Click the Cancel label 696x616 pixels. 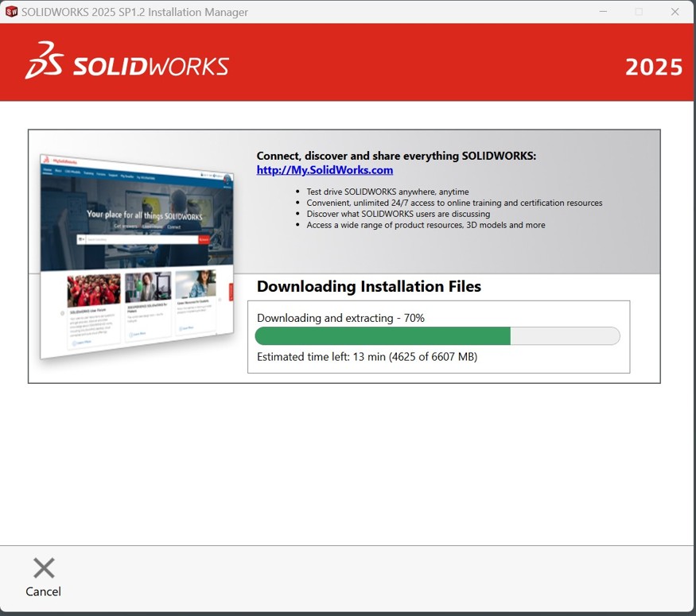44,591
